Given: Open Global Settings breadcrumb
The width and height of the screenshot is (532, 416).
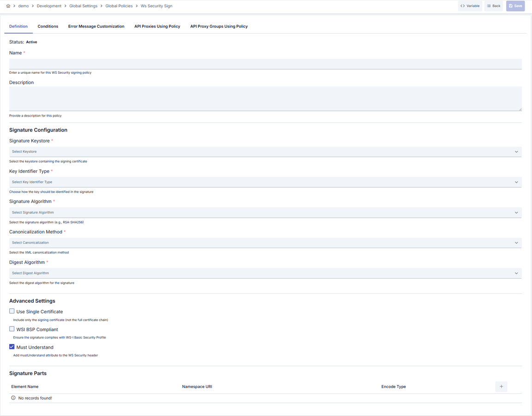Looking at the screenshot, I should 83,6.
